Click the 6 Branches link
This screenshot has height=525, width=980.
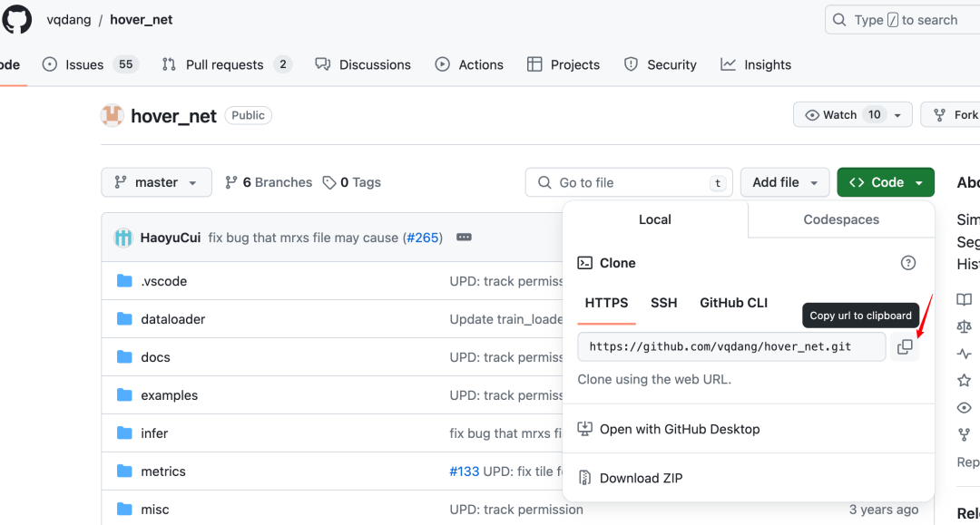269,182
